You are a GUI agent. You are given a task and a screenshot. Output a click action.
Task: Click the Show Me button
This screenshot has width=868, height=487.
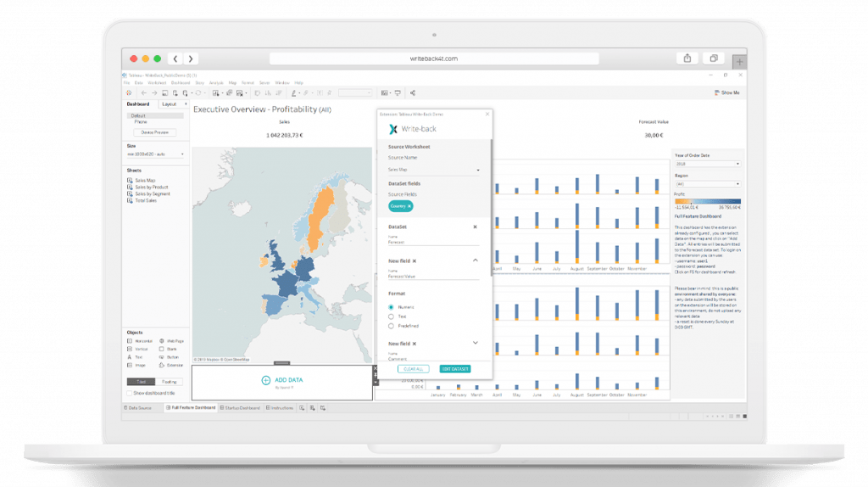[726, 92]
